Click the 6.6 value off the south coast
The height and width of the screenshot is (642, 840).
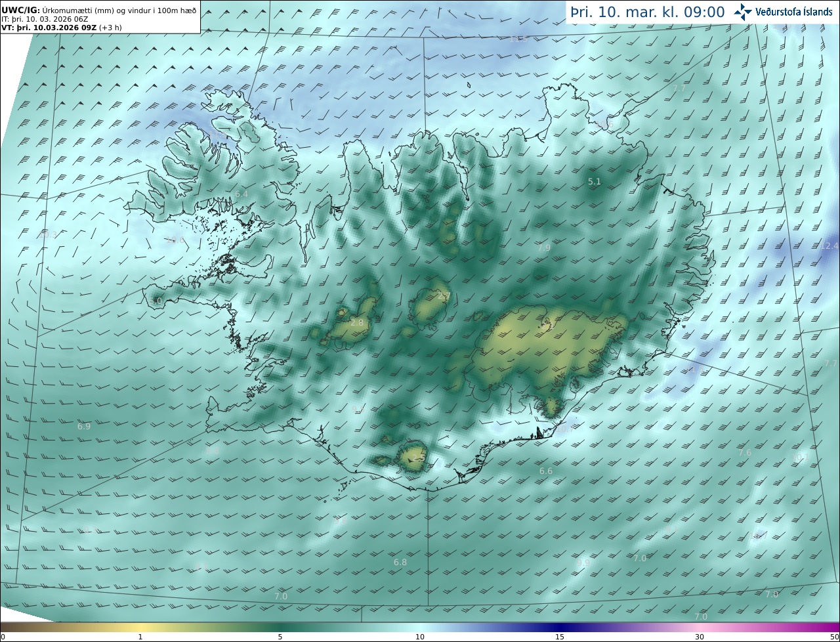coord(546,471)
